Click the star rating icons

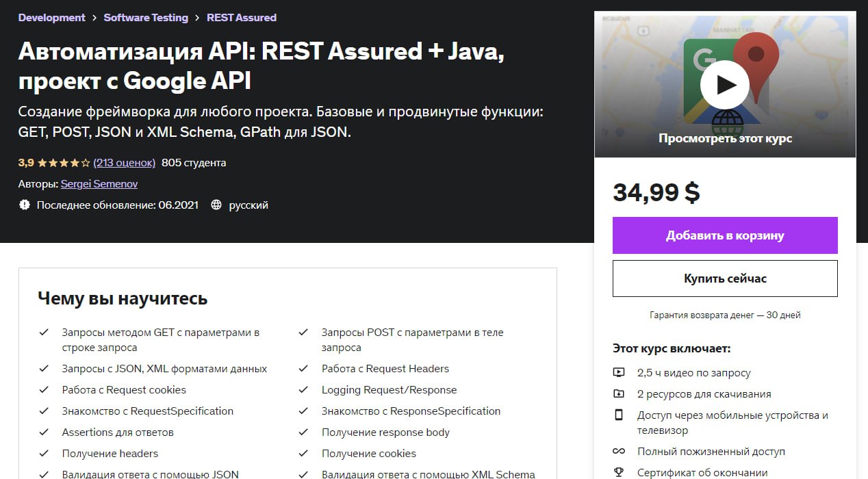click(x=64, y=163)
